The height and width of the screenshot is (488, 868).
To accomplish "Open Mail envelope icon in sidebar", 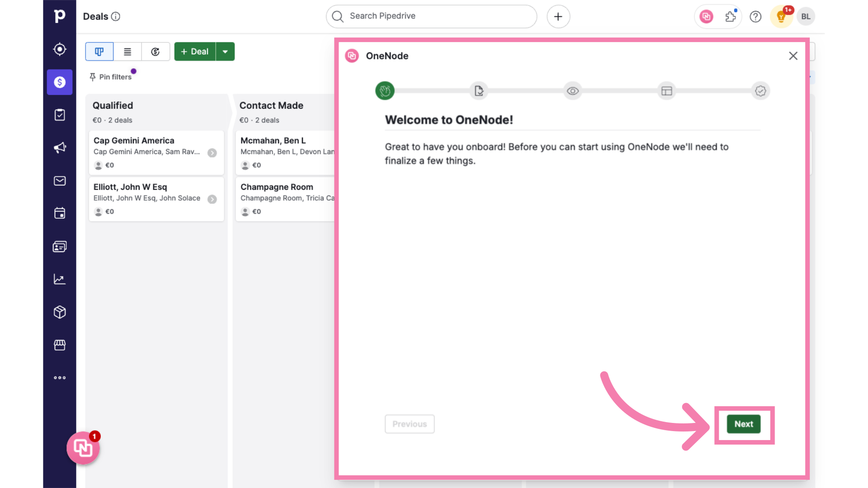I will point(60,181).
